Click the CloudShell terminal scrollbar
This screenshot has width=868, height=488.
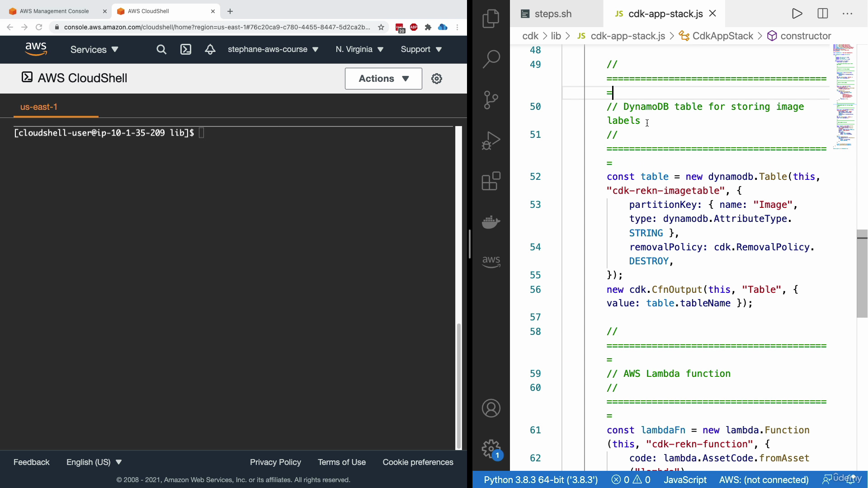pos(458,386)
